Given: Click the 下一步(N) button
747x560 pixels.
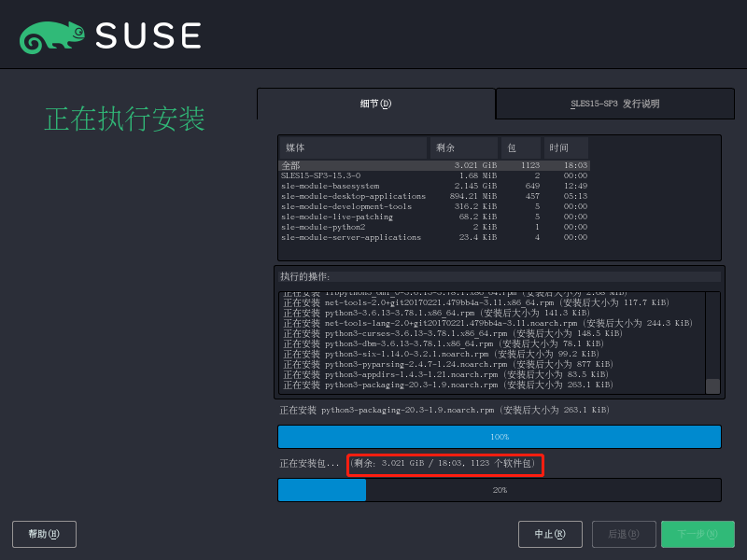Looking at the screenshot, I should point(698,534).
